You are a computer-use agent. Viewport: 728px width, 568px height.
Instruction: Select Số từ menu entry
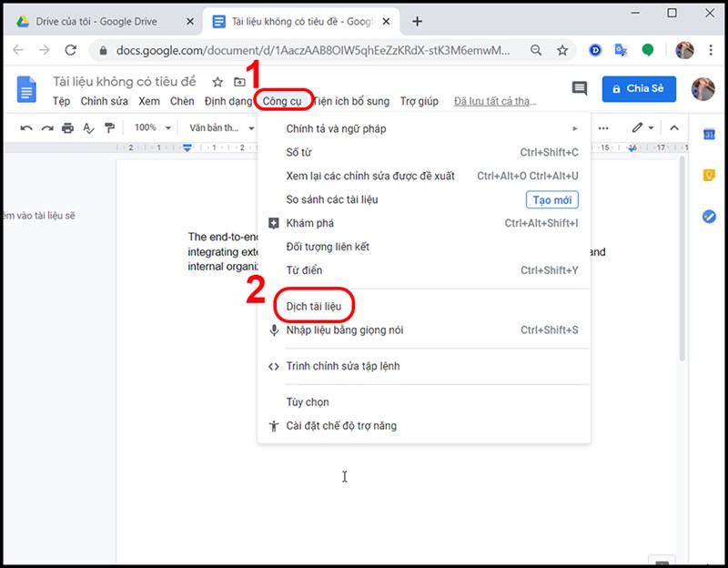click(424, 152)
